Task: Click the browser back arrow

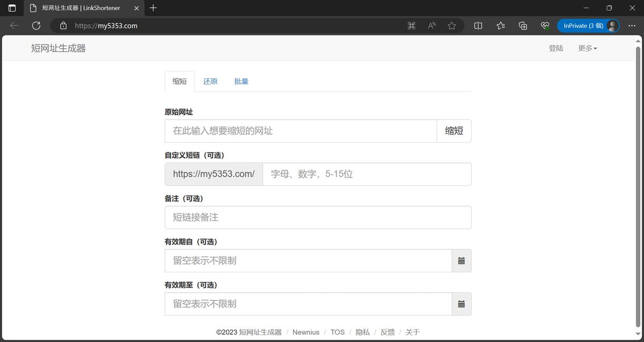Action: pyautogui.click(x=14, y=25)
